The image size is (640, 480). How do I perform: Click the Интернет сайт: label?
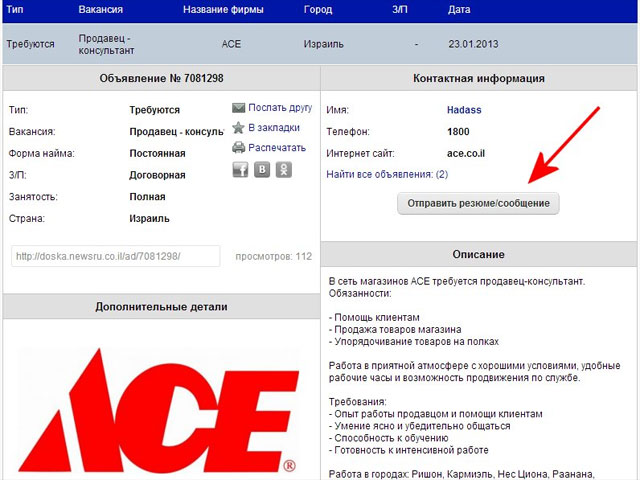coord(360,153)
